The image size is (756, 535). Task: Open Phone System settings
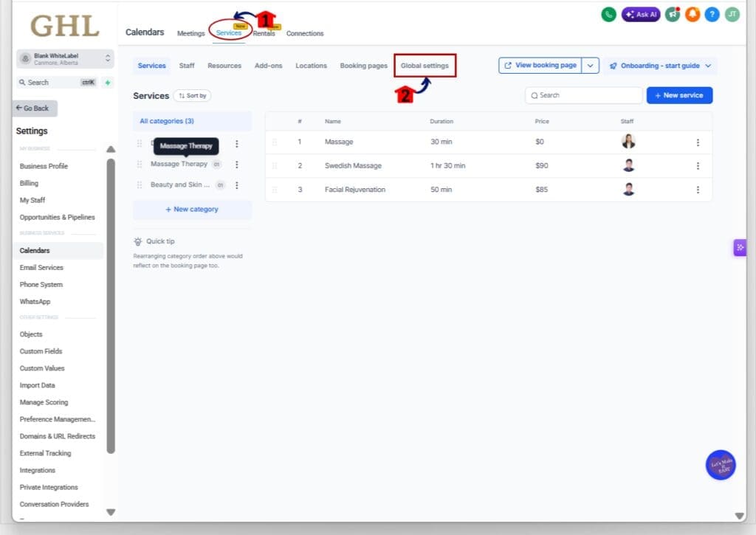click(x=41, y=285)
